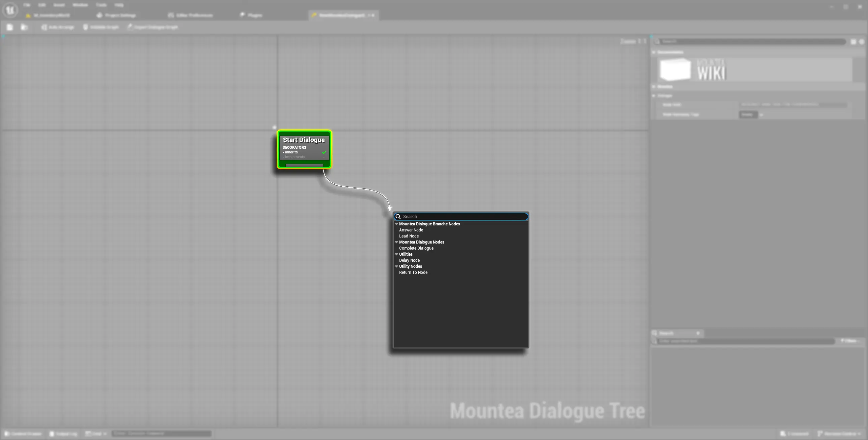Click the green inherits checkmark on Start Dialogue
This screenshot has height=440, width=868.
(x=324, y=152)
